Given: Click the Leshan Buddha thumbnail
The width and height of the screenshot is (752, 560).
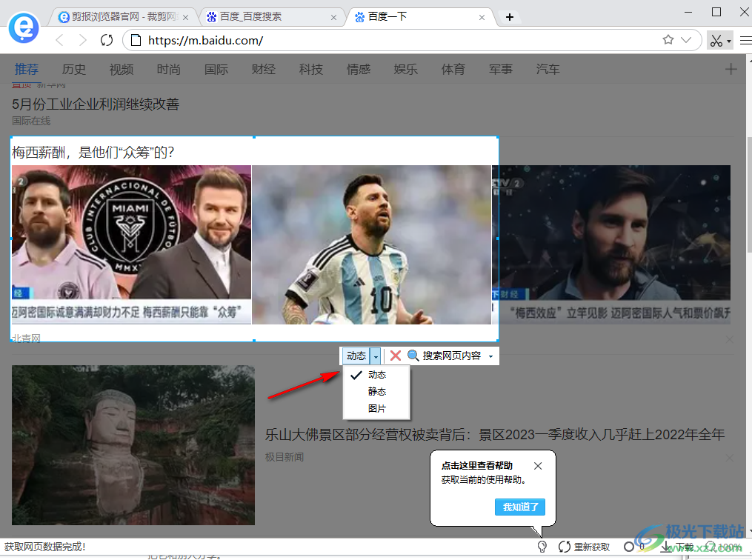Looking at the screenshot, I should pyautogui.click(x=133, y=445).
